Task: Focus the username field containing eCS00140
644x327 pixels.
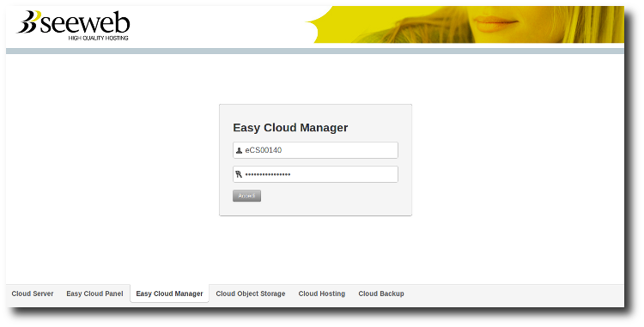Action: [x=315, y=150]
